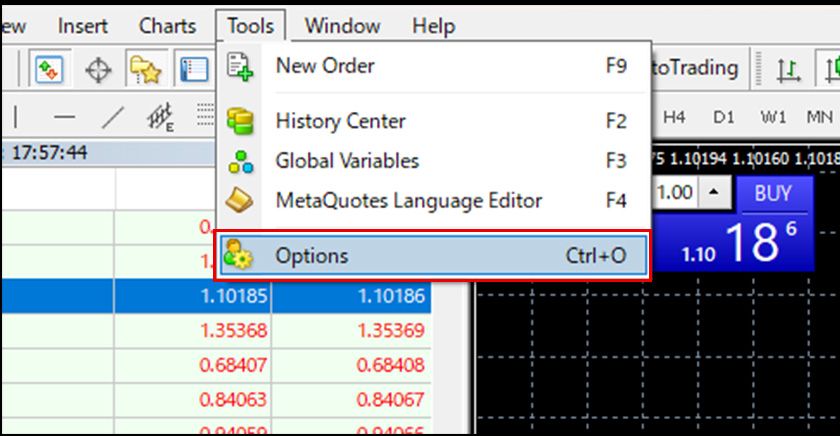Open the Navigator favorites folder icon
Viewport: 840px width, 436px height.
[144, 69]
